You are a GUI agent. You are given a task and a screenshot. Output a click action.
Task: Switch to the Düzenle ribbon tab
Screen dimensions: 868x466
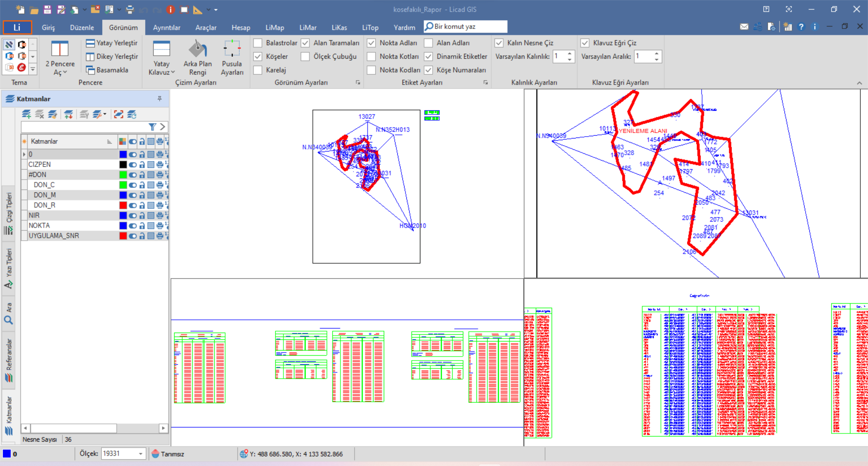click(82, 28)
